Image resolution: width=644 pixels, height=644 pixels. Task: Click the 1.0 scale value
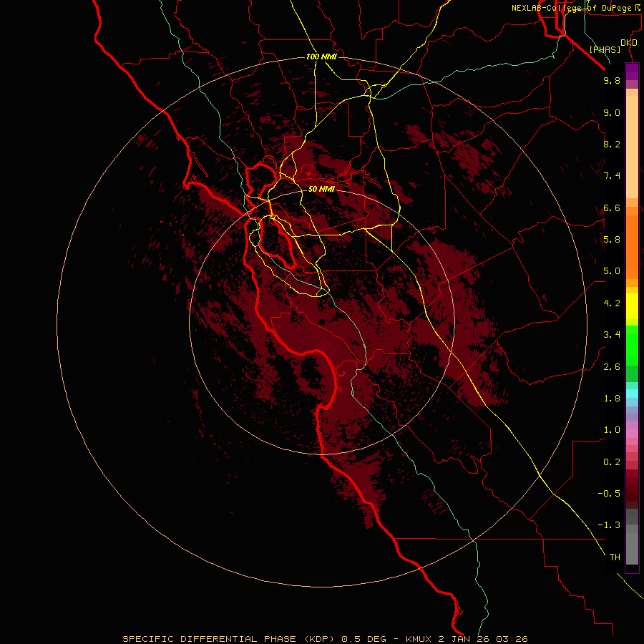coord(612,430)
